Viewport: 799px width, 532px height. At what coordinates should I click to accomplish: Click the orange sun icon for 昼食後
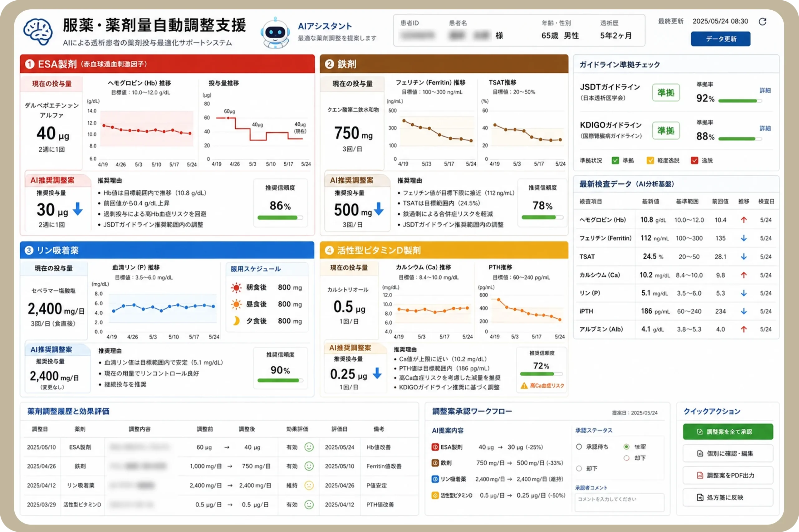point(236,304)
